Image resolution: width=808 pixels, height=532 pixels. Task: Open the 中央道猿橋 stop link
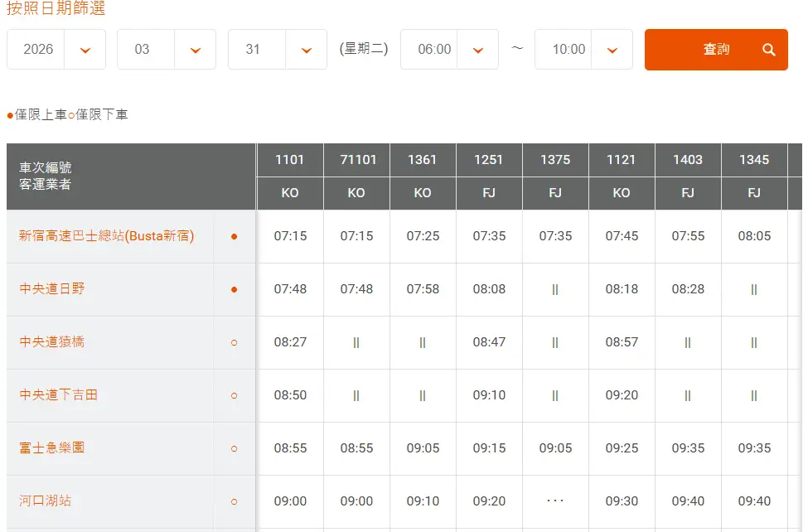click(52, 342)
